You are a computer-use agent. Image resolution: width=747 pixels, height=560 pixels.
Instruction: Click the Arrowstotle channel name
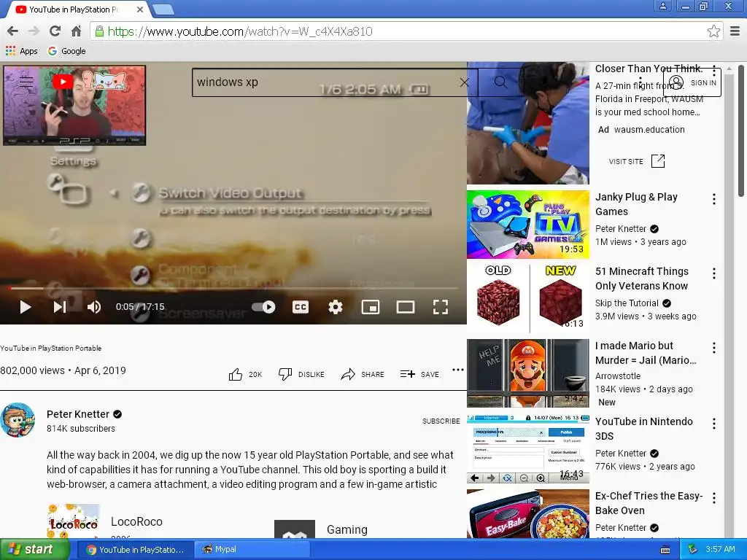pos(617,376)
